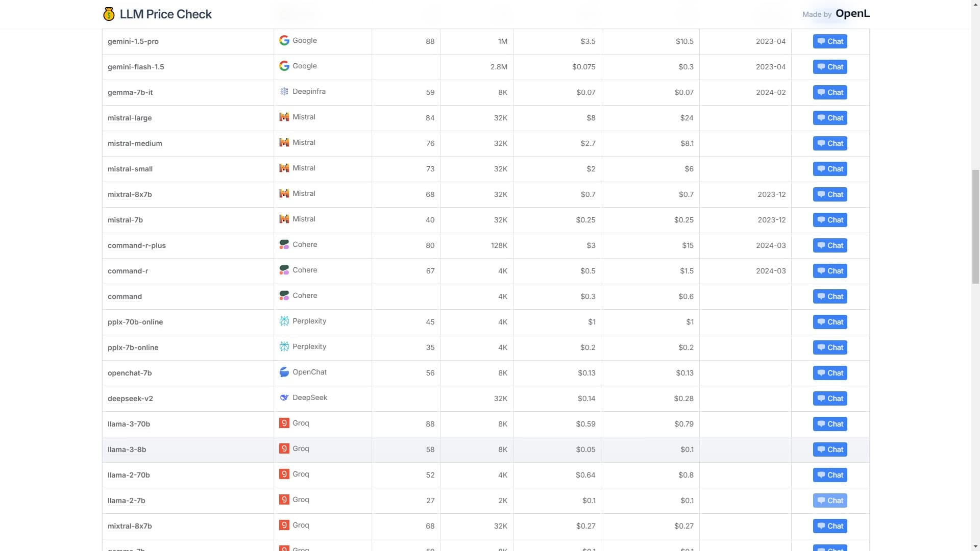Click the Chat button for pplx-7b-online
The image size is (980, 551).
pyautogui.click(x=830, y=347)
